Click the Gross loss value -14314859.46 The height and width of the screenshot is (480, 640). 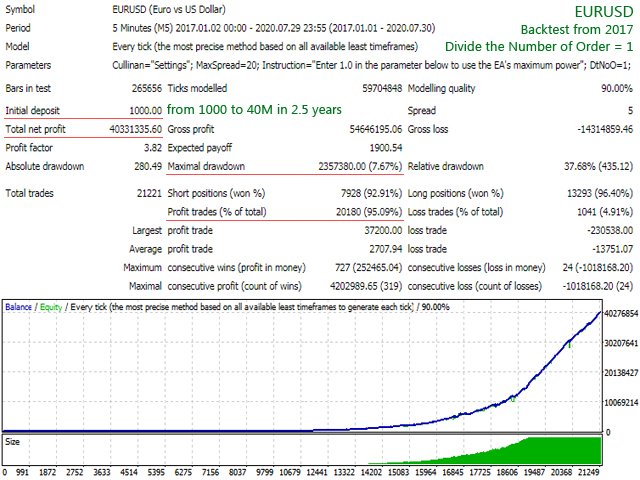point(605,129)
